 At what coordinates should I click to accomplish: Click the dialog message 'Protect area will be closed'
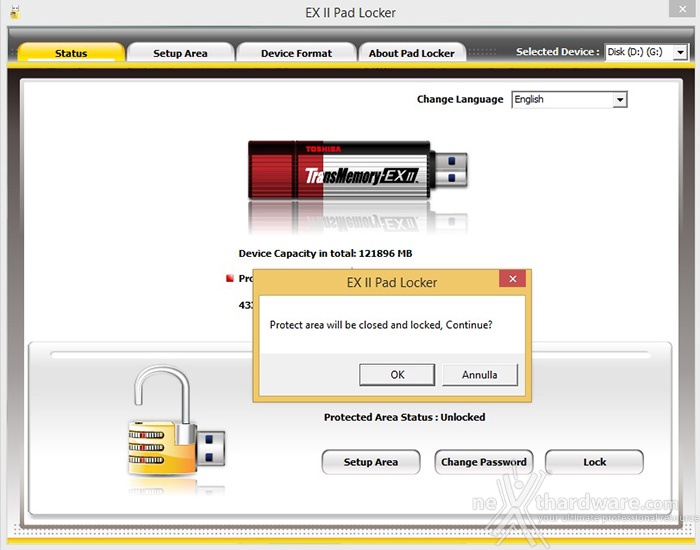(x=381, y=325)
